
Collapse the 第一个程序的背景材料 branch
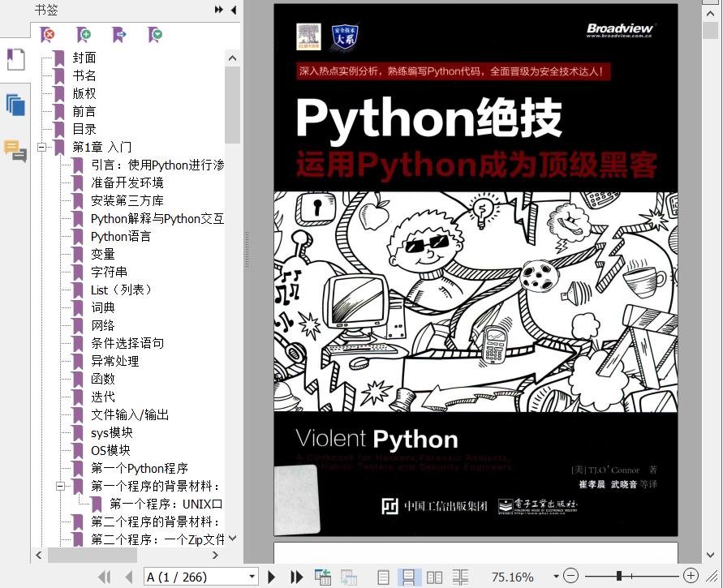pyautogui.click(x=60, y=486)
